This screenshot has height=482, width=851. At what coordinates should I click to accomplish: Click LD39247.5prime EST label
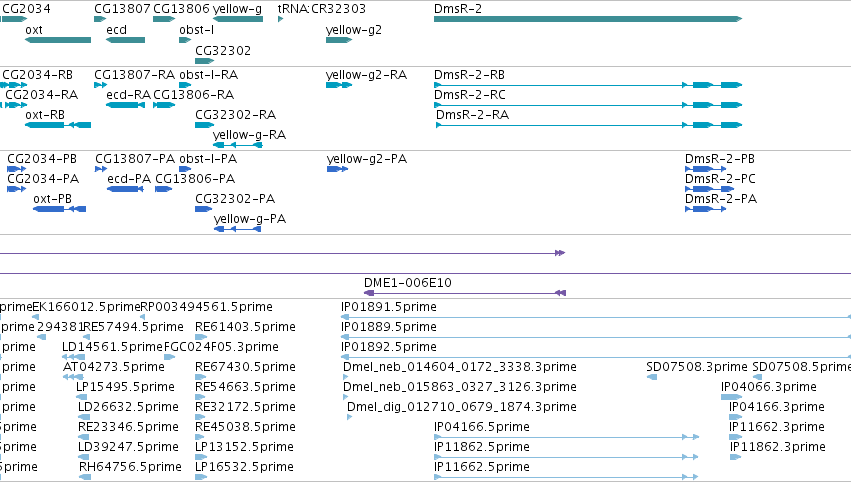(x=128, y=447)
